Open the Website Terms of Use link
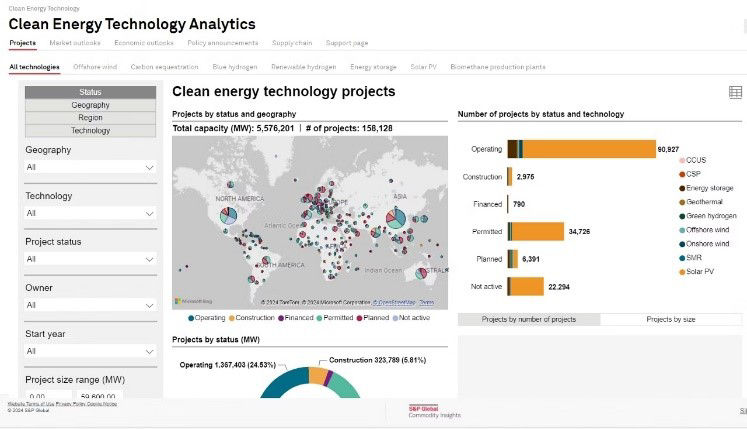The image size is (747, 429). (30, 404)
